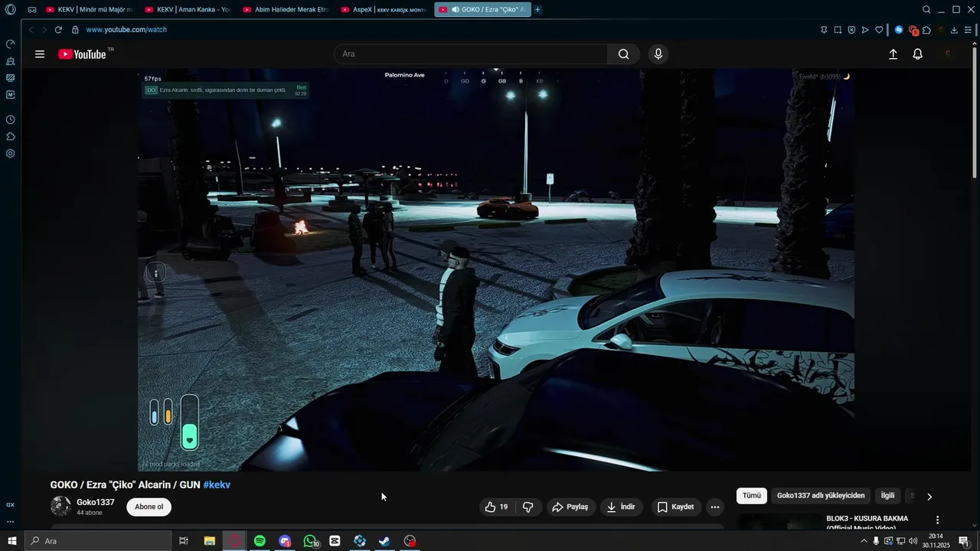This screenshot has width=980, height=551.
Task: Open the red extension with badge 5
Action: [913, 31]
